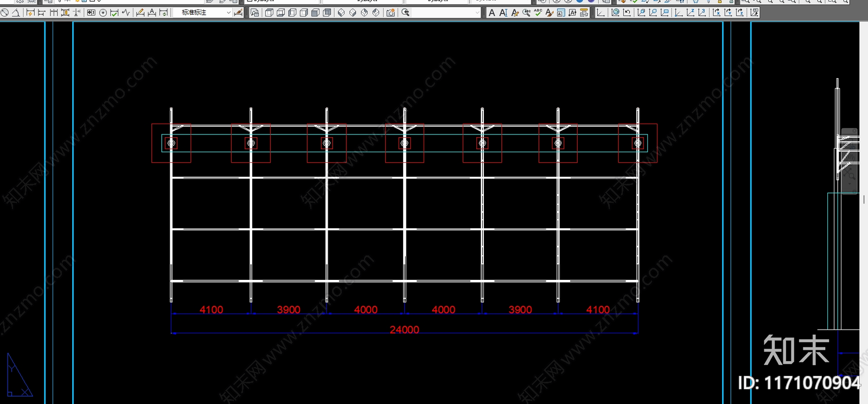Click the Scale Text icon

561,12
